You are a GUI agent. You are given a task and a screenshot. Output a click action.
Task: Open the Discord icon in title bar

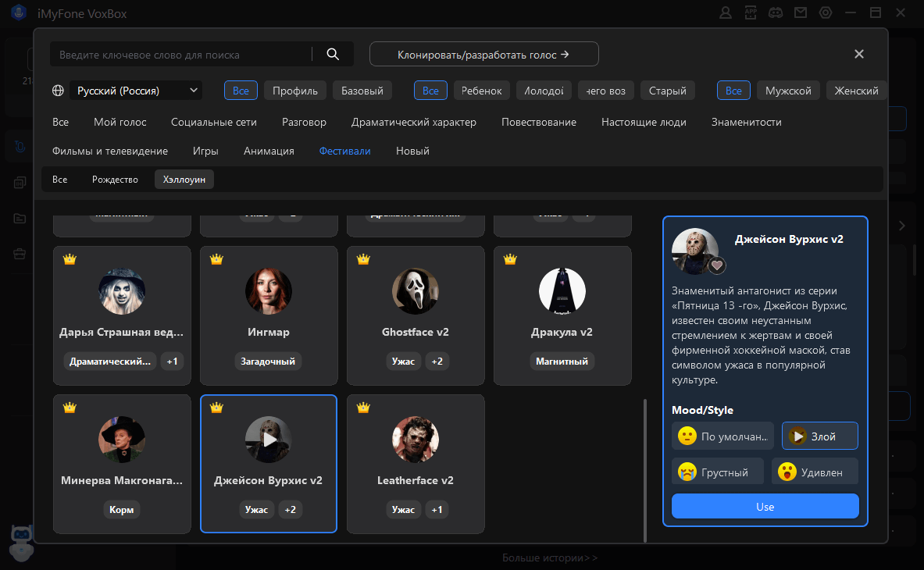coord(776,12)
